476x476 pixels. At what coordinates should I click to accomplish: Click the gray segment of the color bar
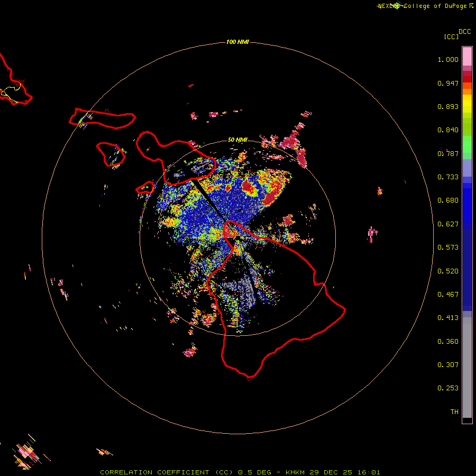(x=467, y=368)
